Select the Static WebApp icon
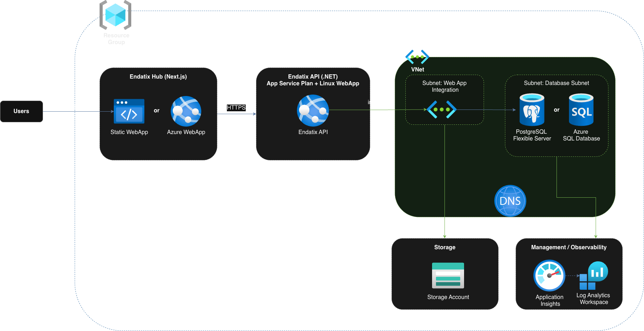 coord(129,111)
